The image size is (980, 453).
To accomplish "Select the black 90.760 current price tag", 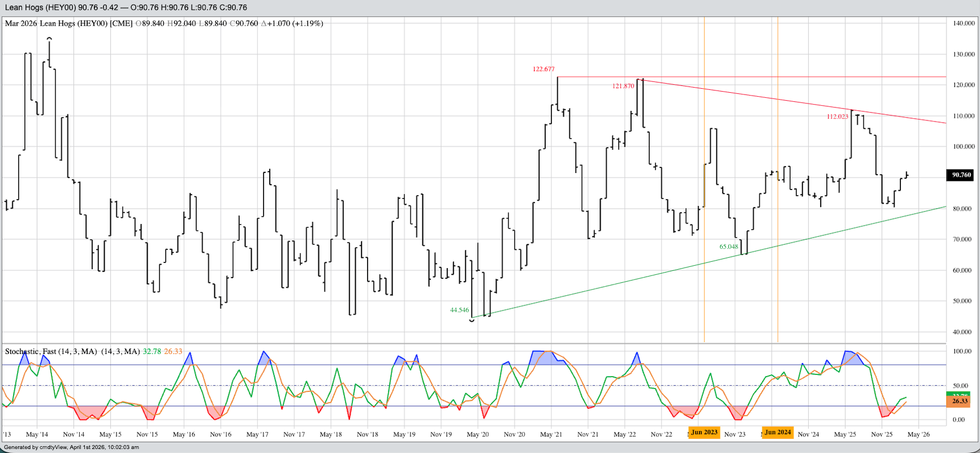I will (961, 175).
